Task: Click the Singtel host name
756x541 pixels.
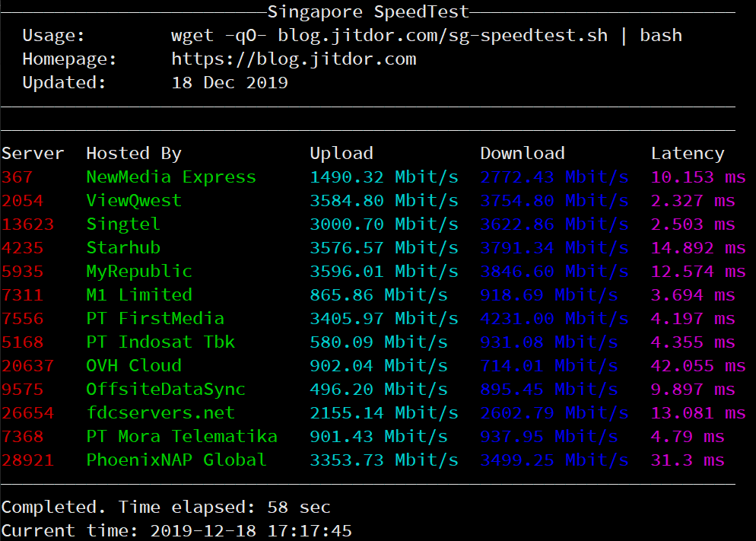Action: 123,224
